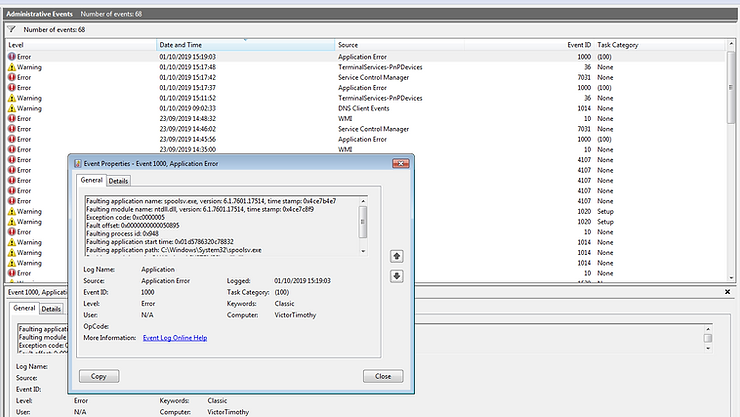Screen dimensions: 740x417
Task: Click warning icon of 15:11:52 event
Action: tap(12, 98)
